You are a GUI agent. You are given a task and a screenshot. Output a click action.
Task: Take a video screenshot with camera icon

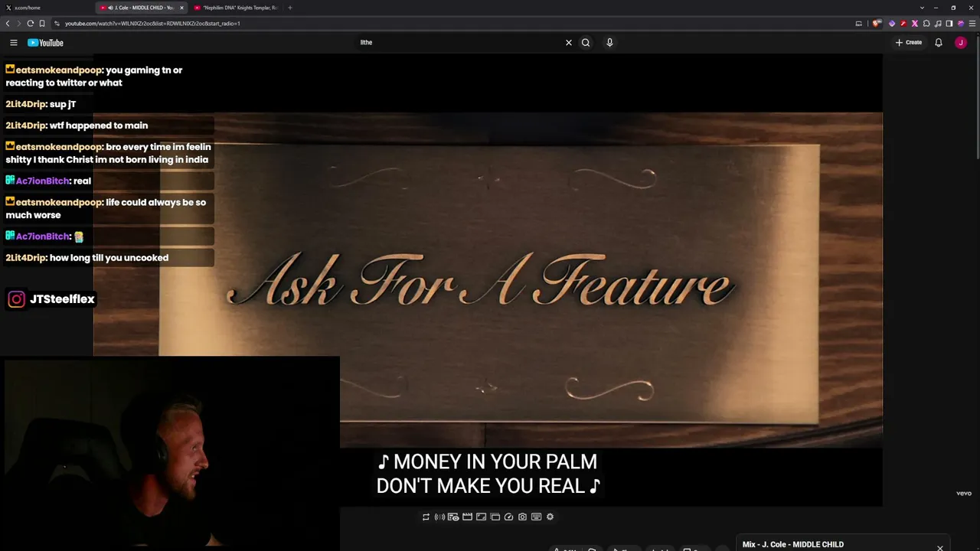tap(522, 517)
